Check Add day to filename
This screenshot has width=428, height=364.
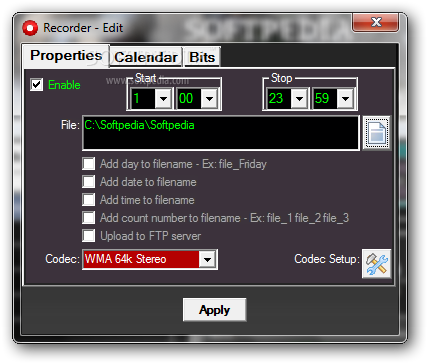89,164
